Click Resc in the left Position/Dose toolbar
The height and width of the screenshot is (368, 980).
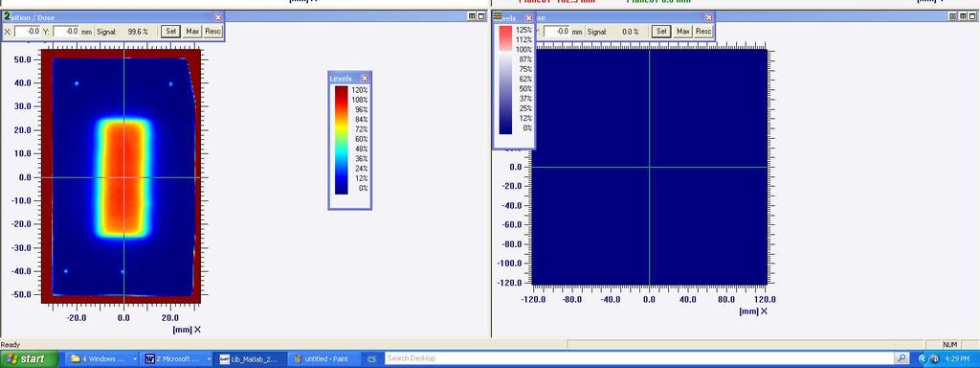tap(212, 32)
